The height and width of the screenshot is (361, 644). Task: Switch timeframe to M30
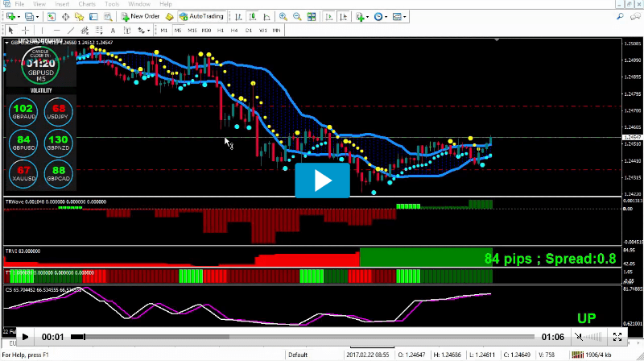(206, 30)
